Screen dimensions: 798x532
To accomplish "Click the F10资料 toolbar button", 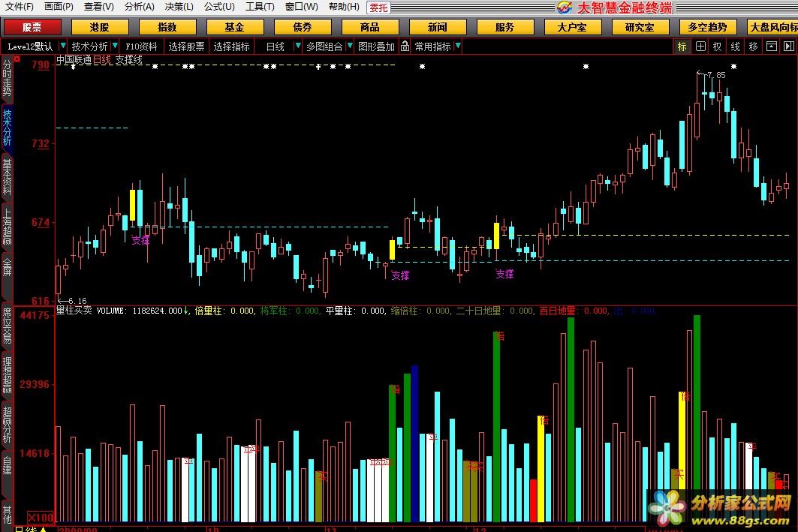I will (141, 47).
